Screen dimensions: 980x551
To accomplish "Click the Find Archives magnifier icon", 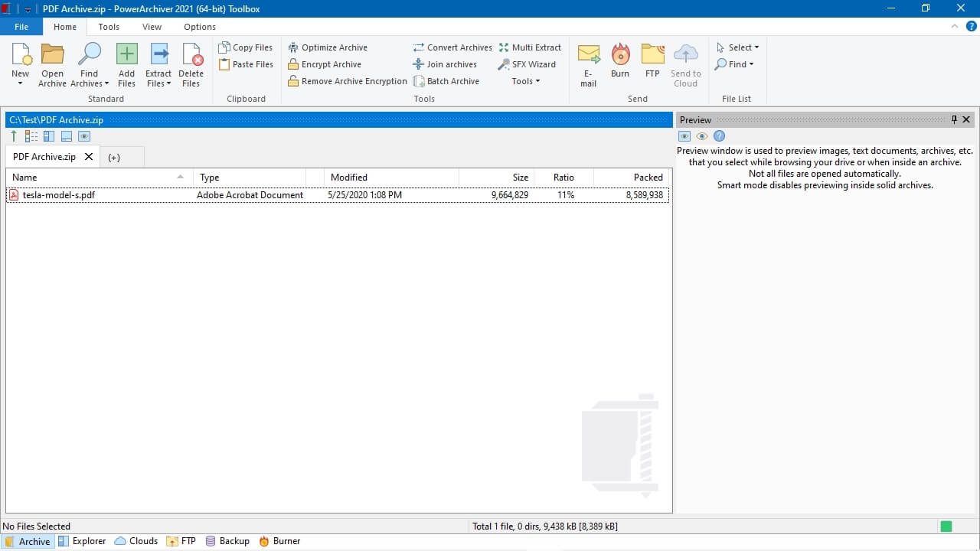I will pos(90,54).
